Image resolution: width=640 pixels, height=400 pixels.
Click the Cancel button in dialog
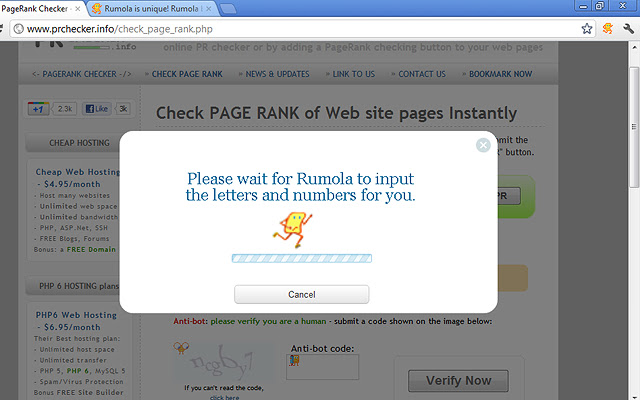302,294
